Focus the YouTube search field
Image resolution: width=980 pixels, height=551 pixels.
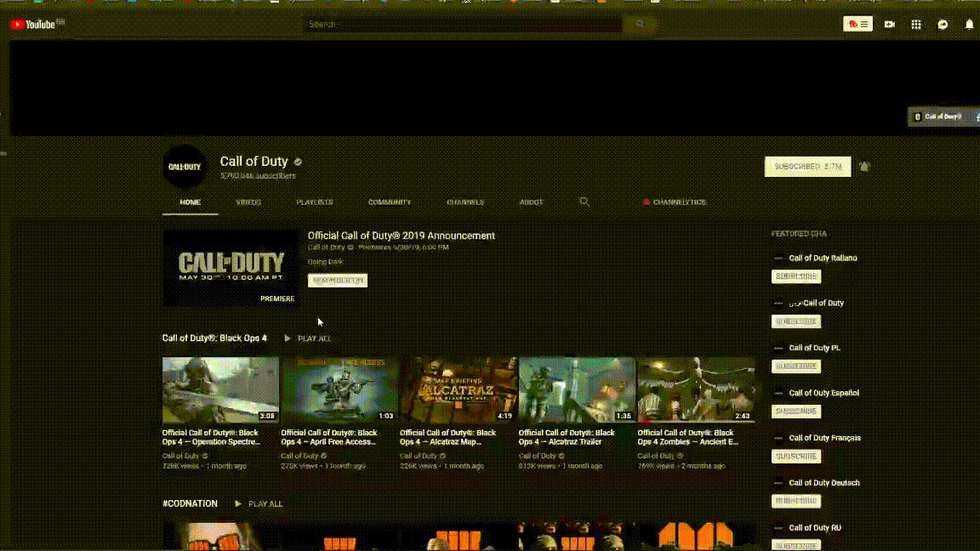click(463, 24)
